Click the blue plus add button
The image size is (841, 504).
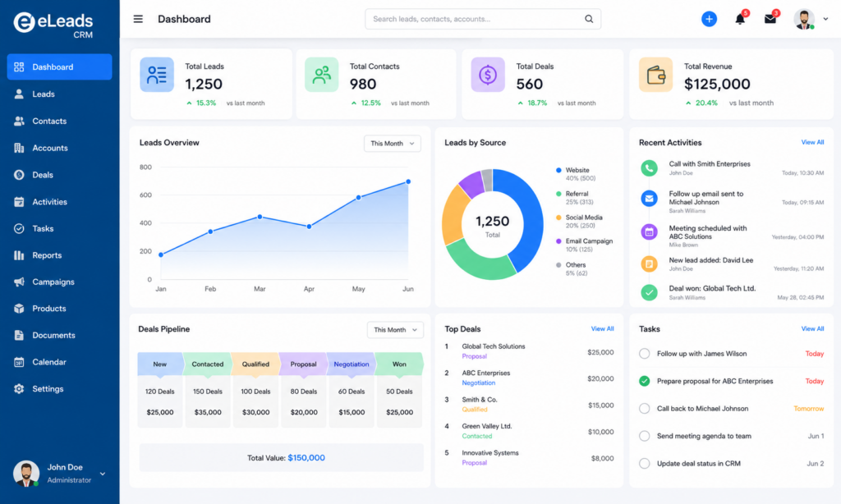pyautogui.click(x=709, y=20)
